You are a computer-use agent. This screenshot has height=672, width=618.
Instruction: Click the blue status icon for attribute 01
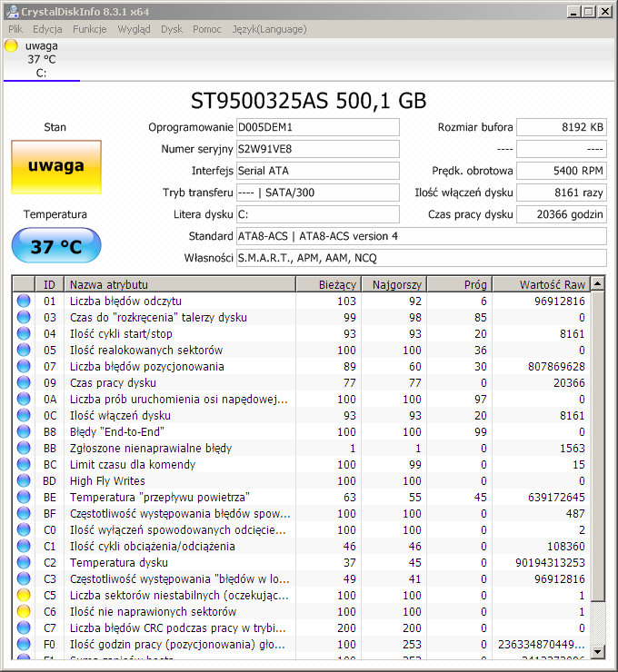pos(24,301)
